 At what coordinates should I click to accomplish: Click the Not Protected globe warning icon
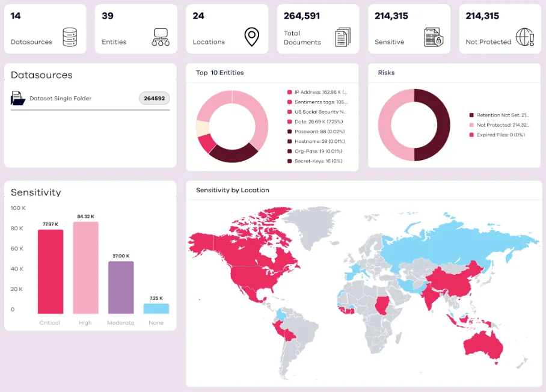click(x=525, y=37)
